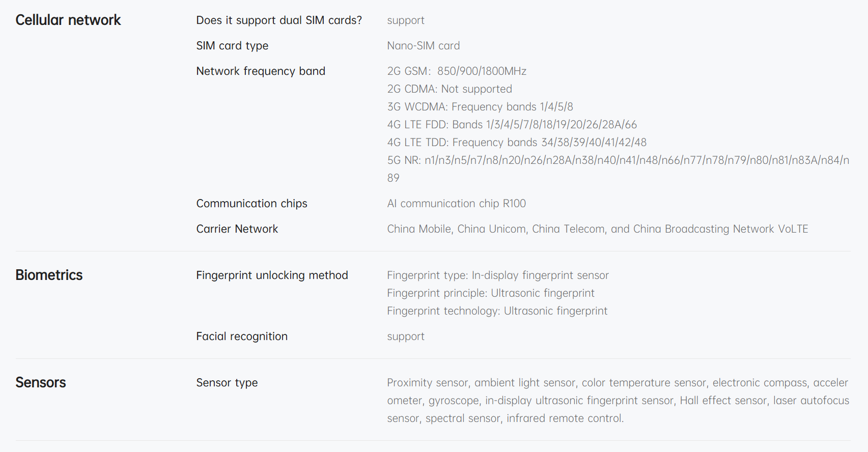Click the 2G GSM 850/900/1800MHz line
Screen dimensions: 868x452
457,71
